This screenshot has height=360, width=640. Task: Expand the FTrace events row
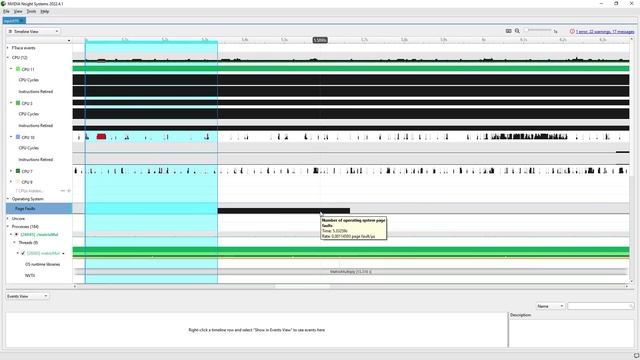pos(8,48)
